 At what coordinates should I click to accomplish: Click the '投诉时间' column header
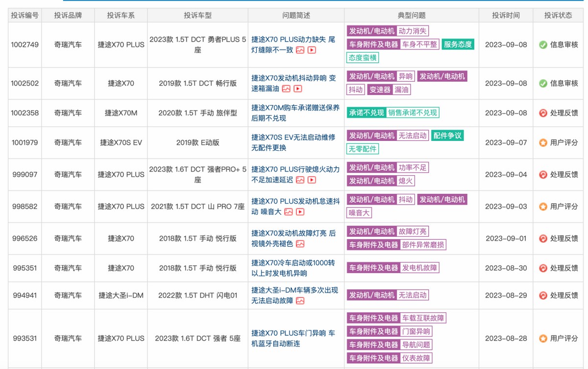[x=506, y=15]
